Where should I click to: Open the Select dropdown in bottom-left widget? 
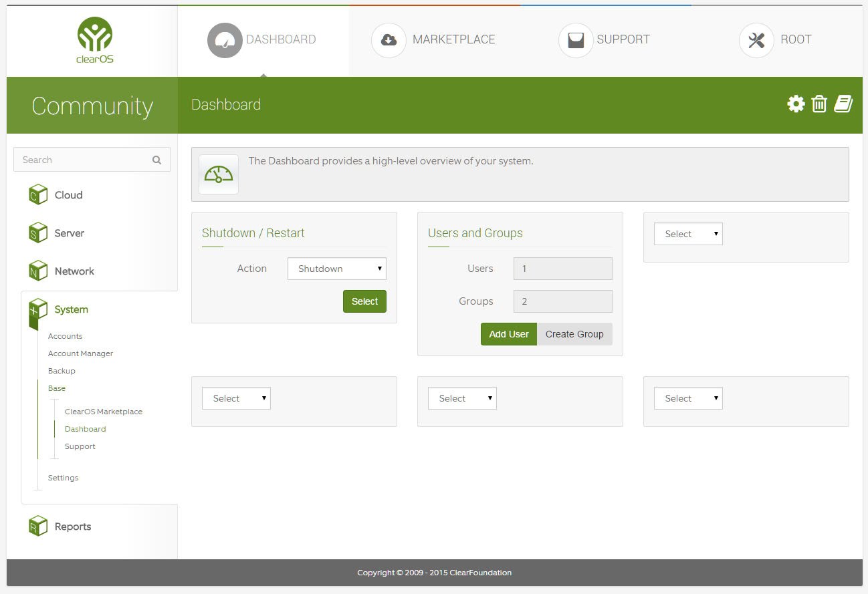pos(236,398)
